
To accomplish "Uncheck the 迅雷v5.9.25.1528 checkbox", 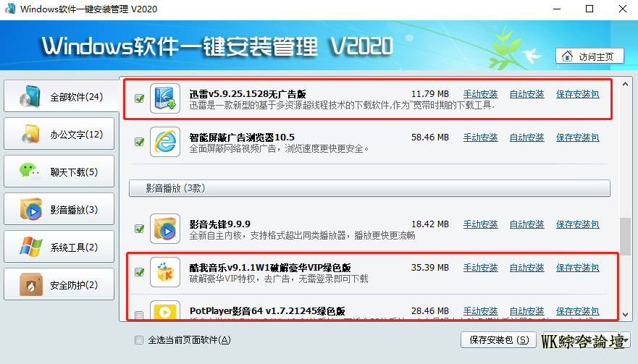I will point(140,98).
